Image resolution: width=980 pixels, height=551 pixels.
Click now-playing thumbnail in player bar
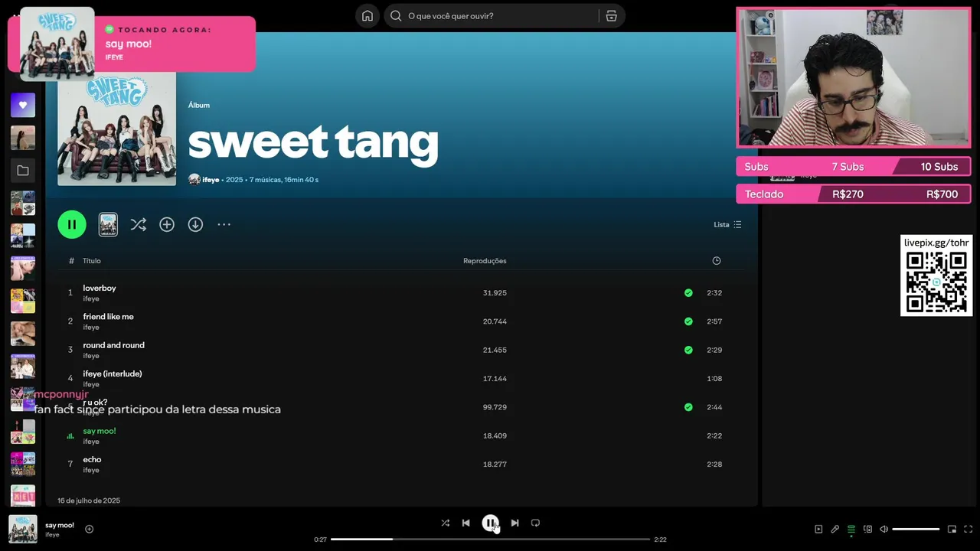click(x=23, y=529)
